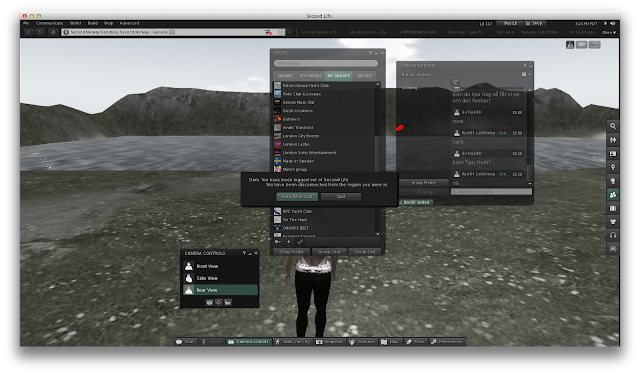Switch to the Nearby tab
Screen dimensions: 640x374
point(285,76)
